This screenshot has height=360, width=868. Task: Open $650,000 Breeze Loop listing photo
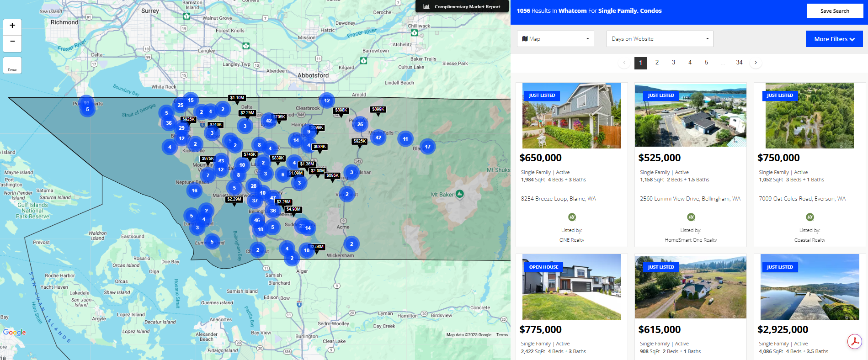click(x=572, y=115)
